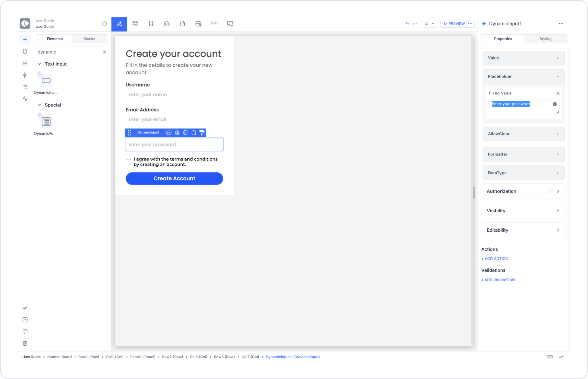The image size is (588, 379).
Task: Open the translation icon in left sidebar
Action: click(25, 99)
